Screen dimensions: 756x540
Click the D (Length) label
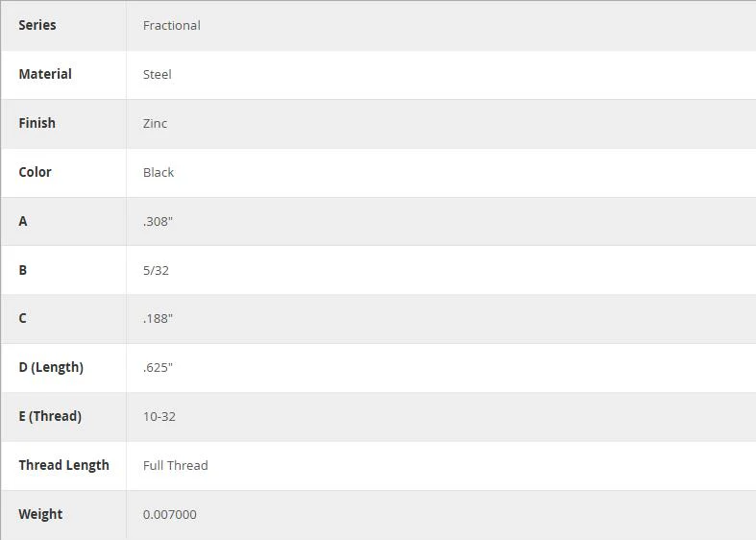51,367
